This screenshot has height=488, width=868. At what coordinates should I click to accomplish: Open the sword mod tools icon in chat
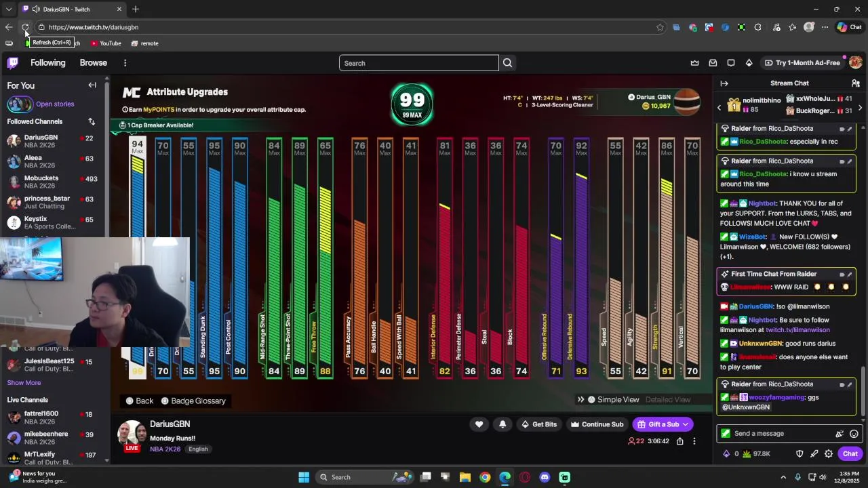pyautogui.click(x=814, y=454)
